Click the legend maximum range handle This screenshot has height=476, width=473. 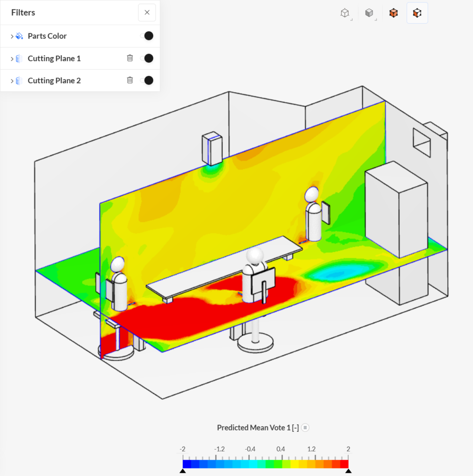pos(348,471)
